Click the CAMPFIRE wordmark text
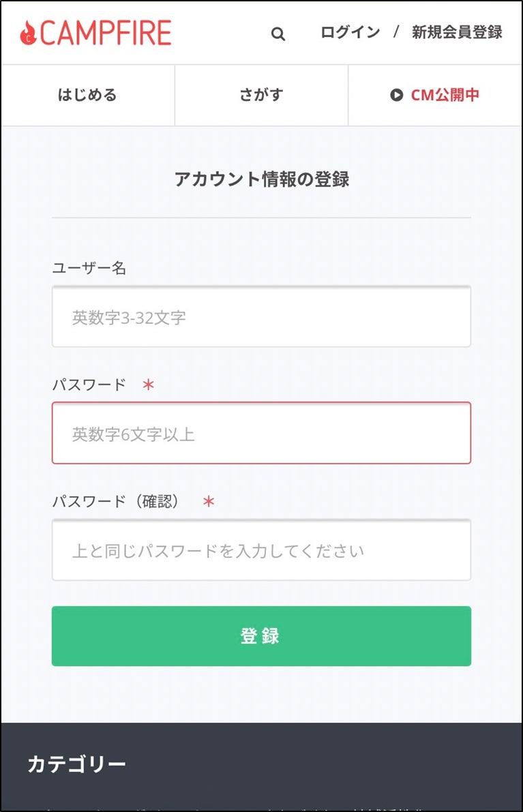523x812 pixels. (x=106, y=33)
